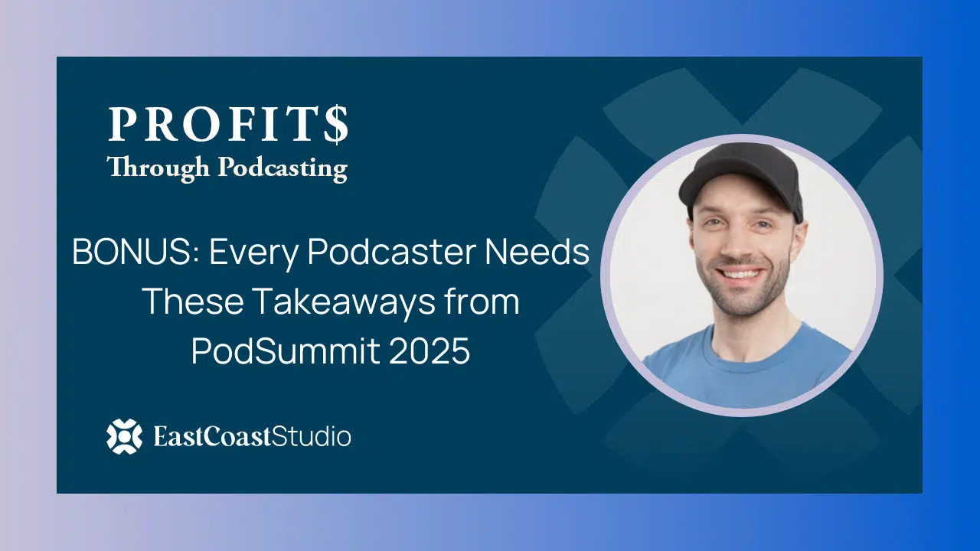This screenshot has width=980, height=551.
Task: Select the word "Studio" in the logo
Action: click(x=312, y=437)
